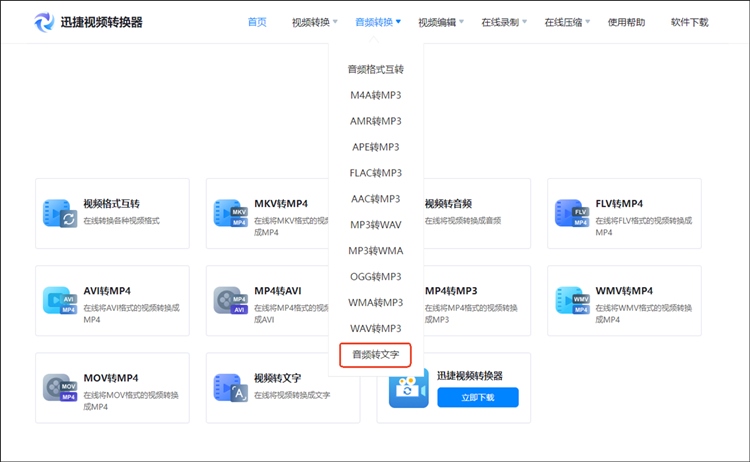The height and width of the screenshot is (462, 750).
Task: Click the 迅捷视频转换器 site title text
Action: [101, 22]
